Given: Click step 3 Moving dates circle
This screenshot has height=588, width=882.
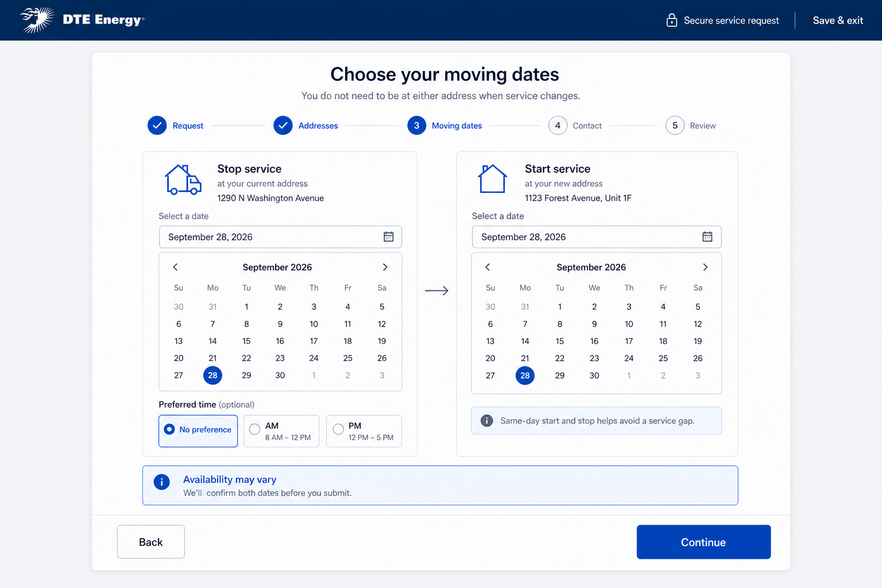Looking at the screenshot, I should (x=417, y=125).
